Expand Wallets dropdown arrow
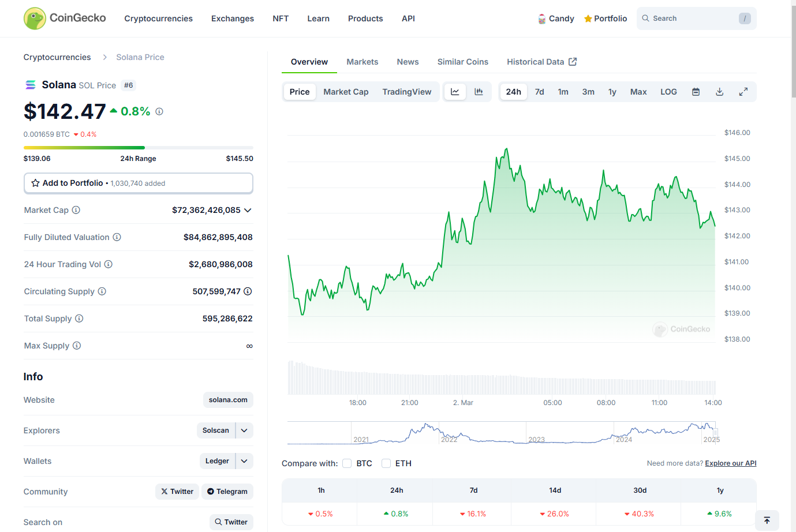Screen dimensions: 796x532 (x=244, y=461)
